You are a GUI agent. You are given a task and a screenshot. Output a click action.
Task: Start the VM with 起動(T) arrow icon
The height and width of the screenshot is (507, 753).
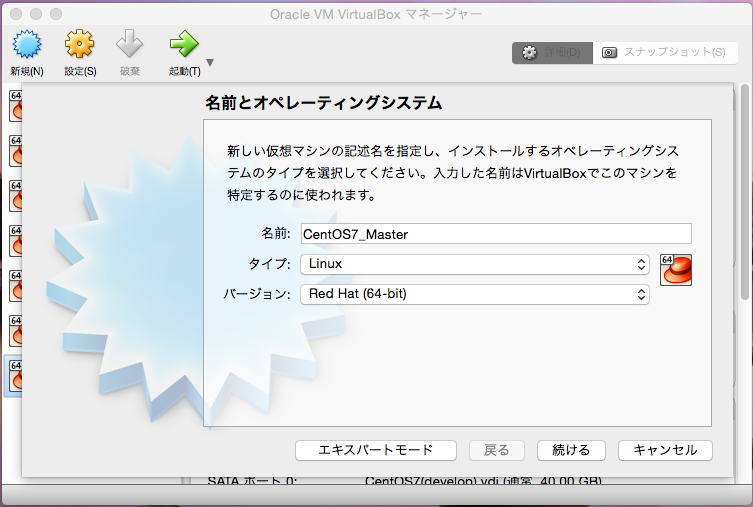point(184,44)
